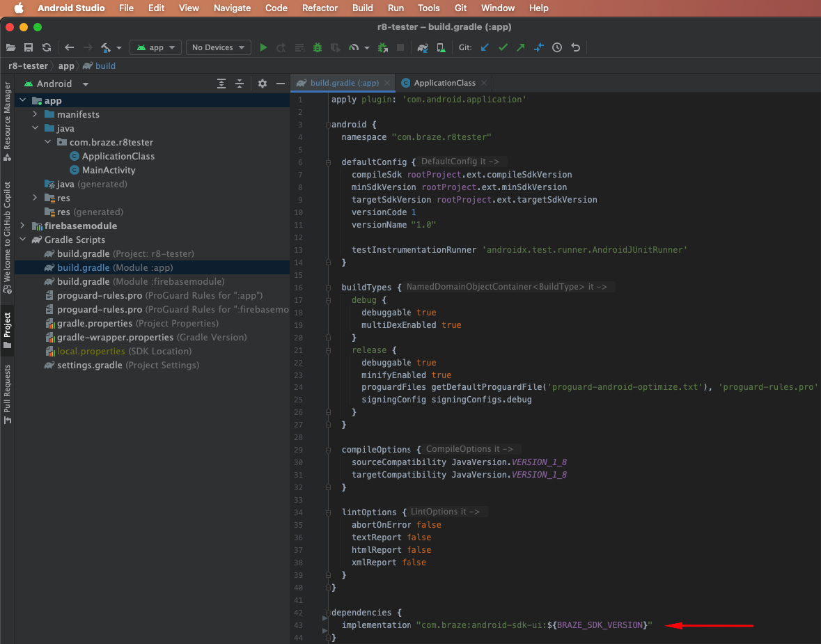Click Apply Changes and Restart Activity
Image resolution: width=821 pixels, height=644 pixels.
click(281, 47)
